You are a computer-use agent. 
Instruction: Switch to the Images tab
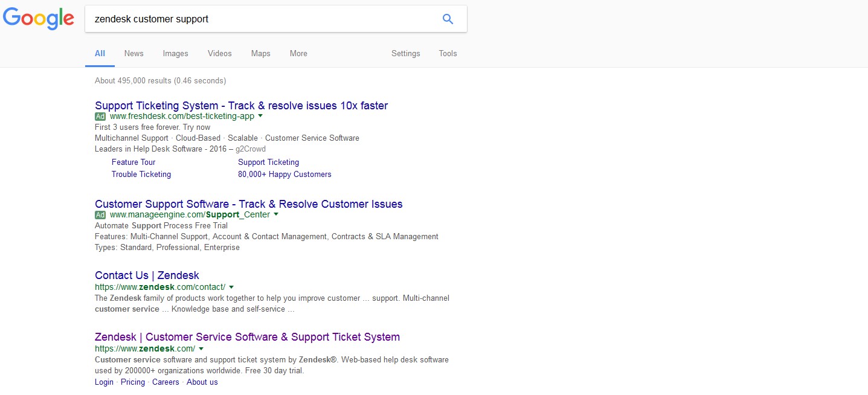tap(175, 53)
